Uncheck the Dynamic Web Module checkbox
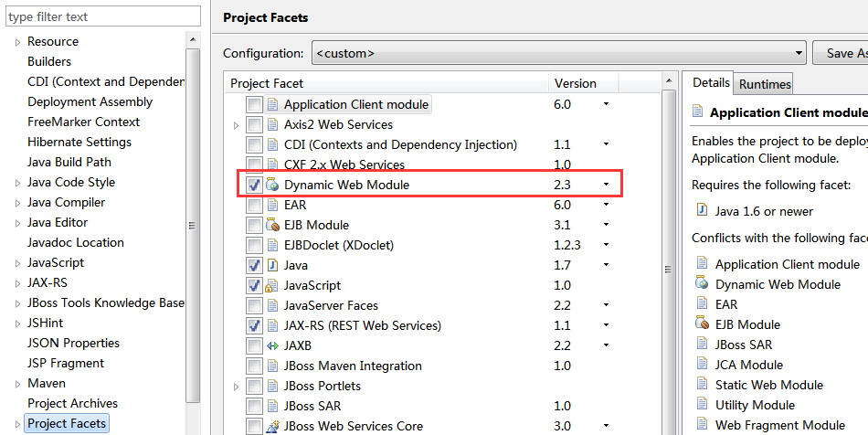The image size is (868, 435). point(254,185)
